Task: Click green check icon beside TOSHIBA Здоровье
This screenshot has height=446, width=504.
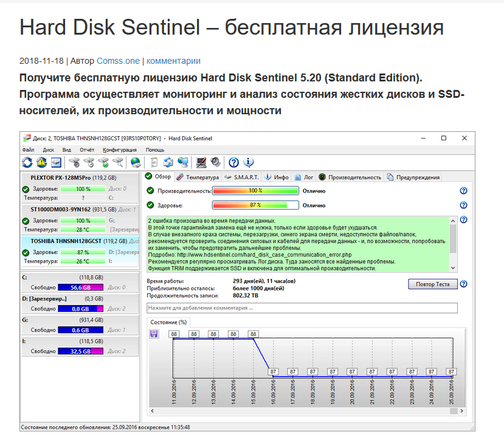Action: point(26,253)
